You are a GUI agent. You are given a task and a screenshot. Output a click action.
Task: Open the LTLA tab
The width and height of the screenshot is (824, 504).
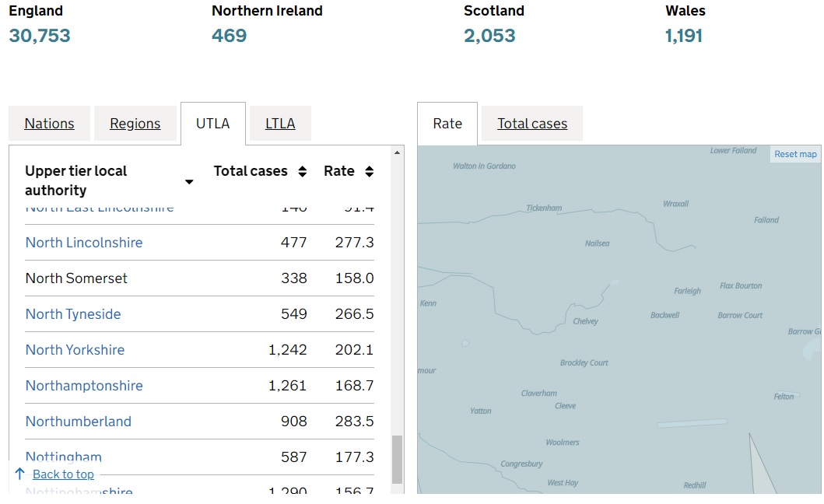[280, 124]
